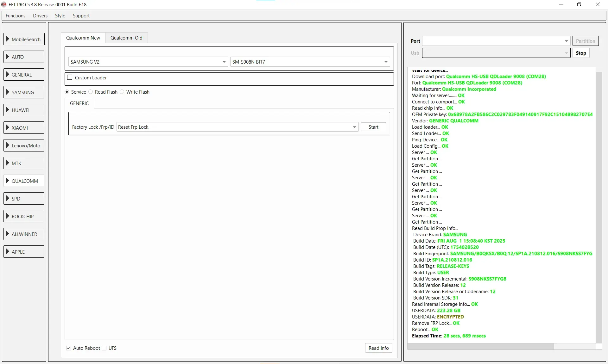Expand the APPLE sidebar section arrow
This screenshot has height=364, width=608.
(8, 252)
